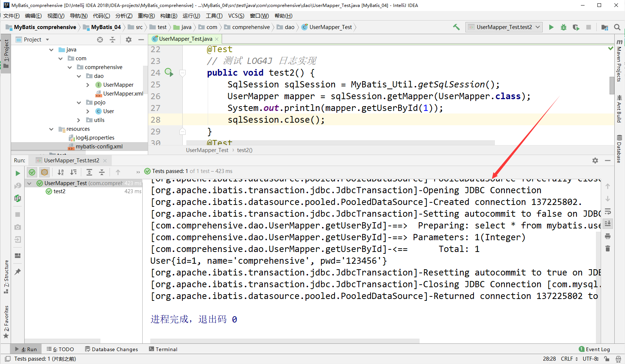Run with coverage from the toolbar

pos(576,27)
